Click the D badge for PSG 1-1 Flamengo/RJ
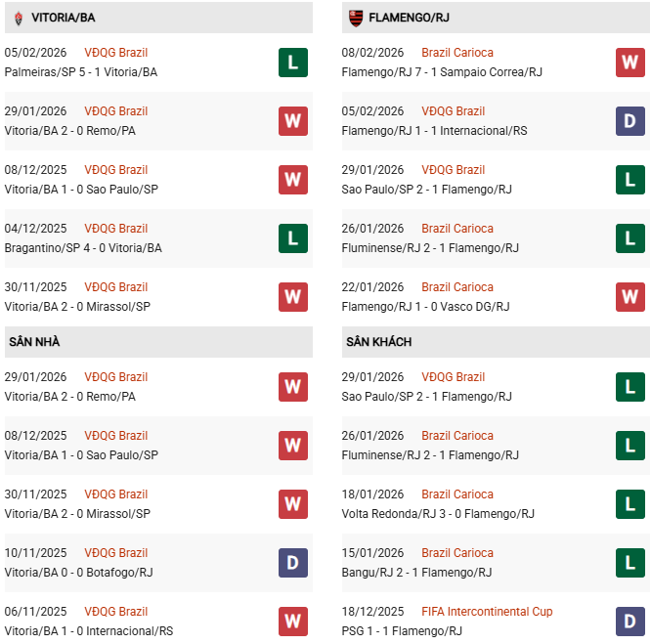The width and height of the screenshot is (651, 644). point(629,622)
